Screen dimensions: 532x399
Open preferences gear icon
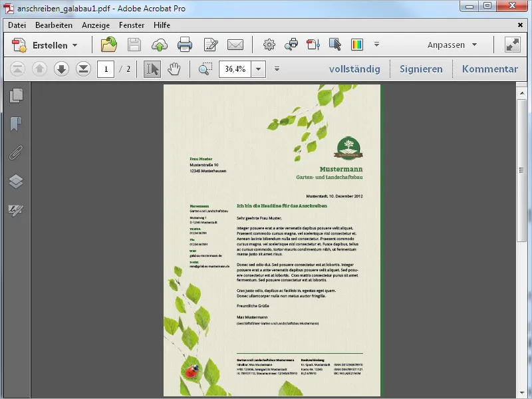point(269,45)
